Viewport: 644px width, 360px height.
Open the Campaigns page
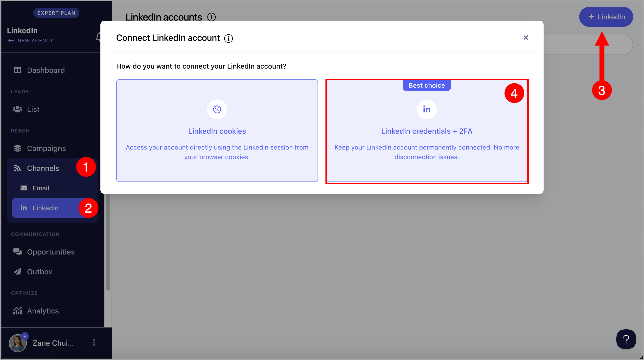click(x=52, y=149)
